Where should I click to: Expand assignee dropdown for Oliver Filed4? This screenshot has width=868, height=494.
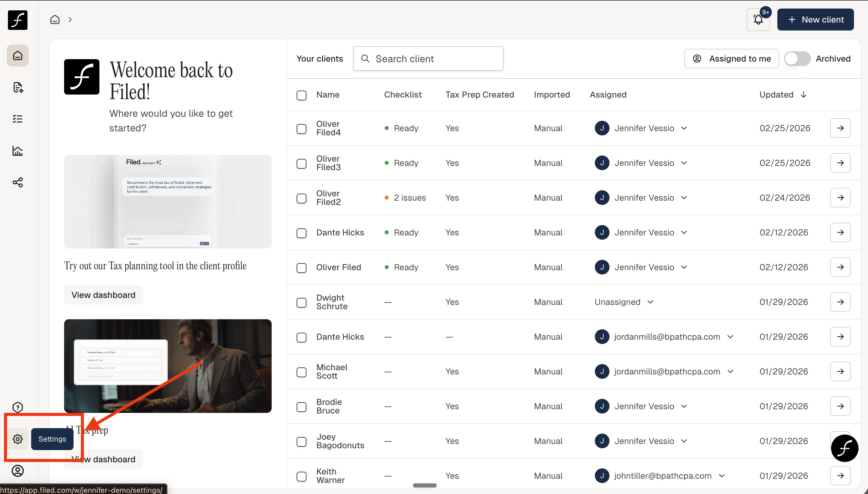click(x=684, y=128)
